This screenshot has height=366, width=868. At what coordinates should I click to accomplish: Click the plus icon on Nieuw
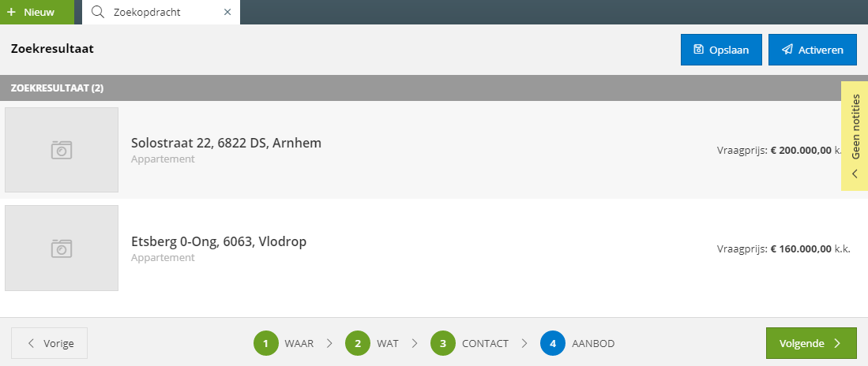(11, 12)
